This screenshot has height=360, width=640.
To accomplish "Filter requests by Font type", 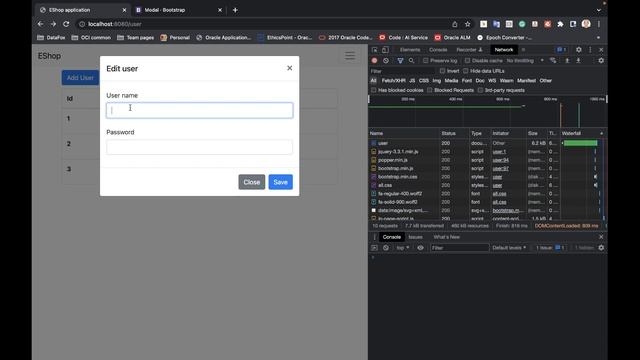I will [x=467, y=81].
